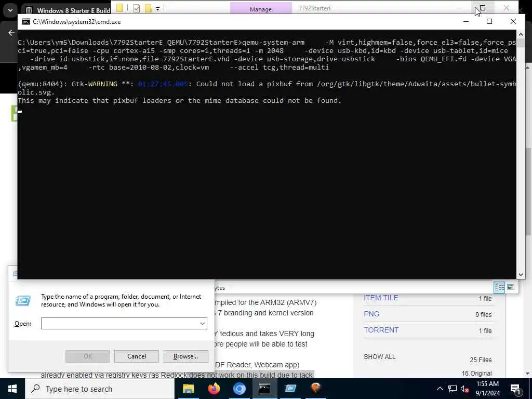Viewport: 532px width, 399px height.
Task: Click the cmd scrollbar down arrow
Action: 521,275
